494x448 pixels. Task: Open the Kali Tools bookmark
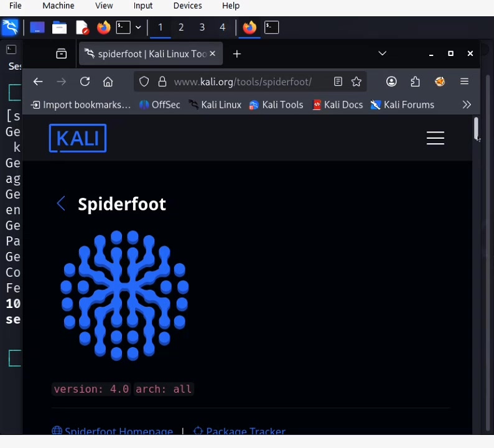point(276,105)
